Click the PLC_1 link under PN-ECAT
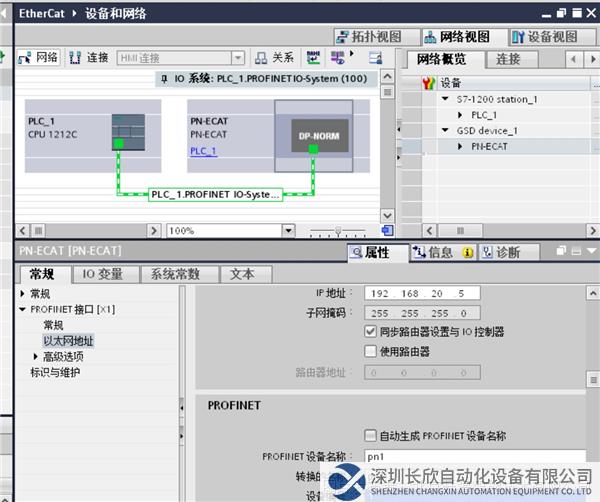This screenshot has width=600, height=502. 202,151
